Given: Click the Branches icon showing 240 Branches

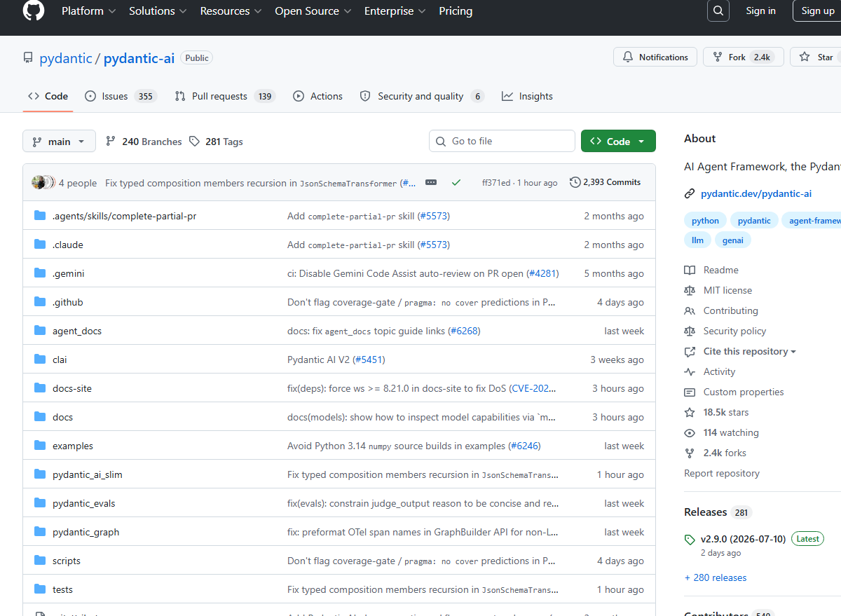Looking at the screenshot, I should click(x=111, y=142).
